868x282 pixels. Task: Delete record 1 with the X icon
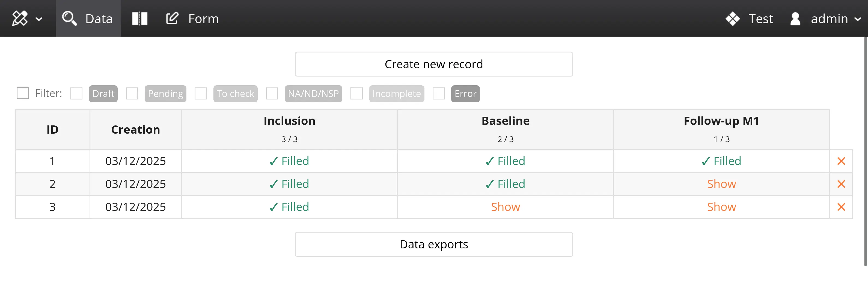(x=841, y=161)
